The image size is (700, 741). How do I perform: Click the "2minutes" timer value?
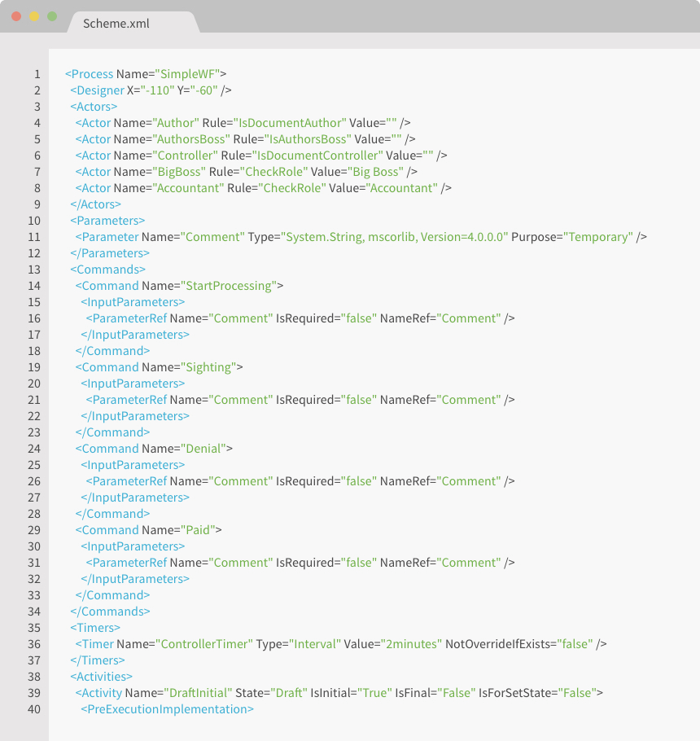point(411,645)
